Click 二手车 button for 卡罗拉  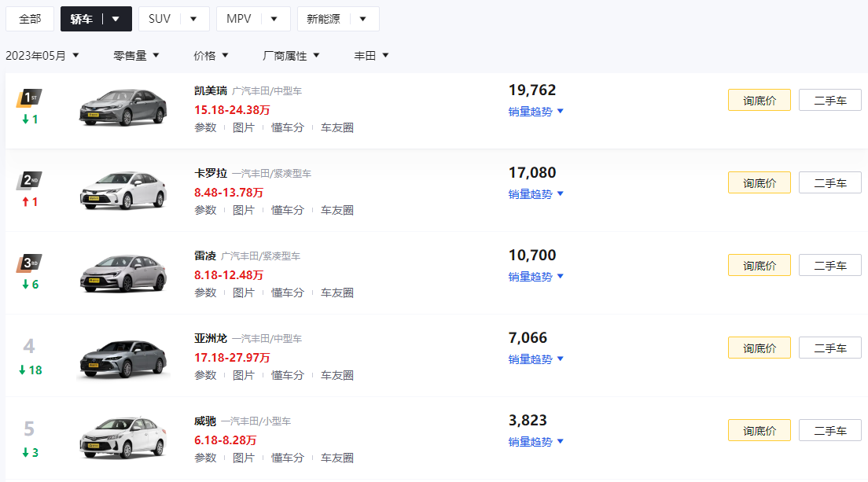(x=829, y=182)
